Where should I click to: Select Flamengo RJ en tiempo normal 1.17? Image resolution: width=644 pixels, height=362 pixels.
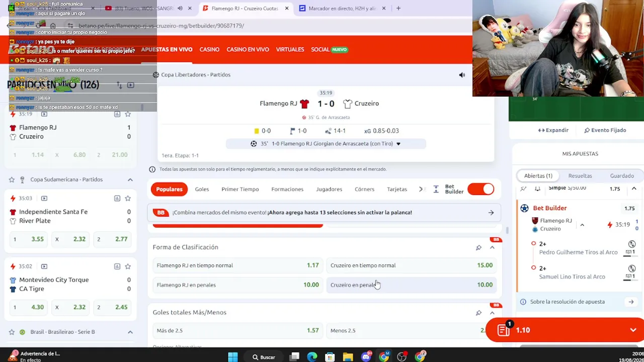tap(237, 265)
